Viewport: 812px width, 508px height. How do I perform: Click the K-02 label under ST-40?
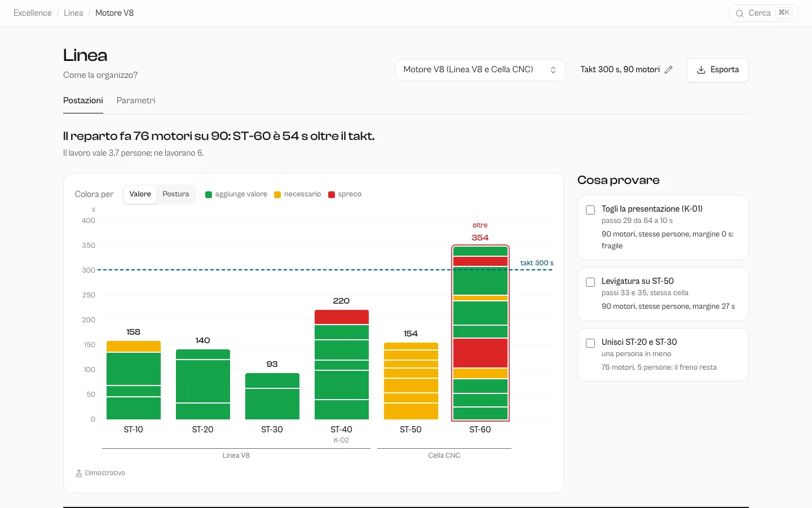[x=342, y=440]
